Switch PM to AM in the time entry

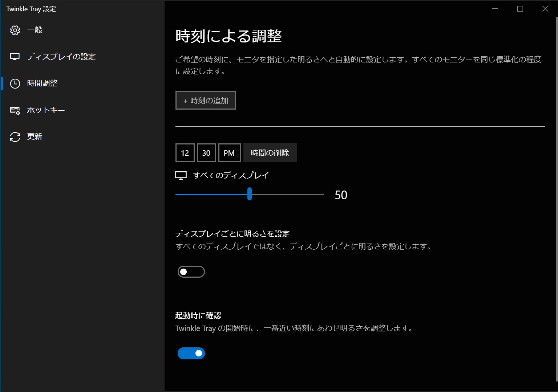[x=230, y=152]
